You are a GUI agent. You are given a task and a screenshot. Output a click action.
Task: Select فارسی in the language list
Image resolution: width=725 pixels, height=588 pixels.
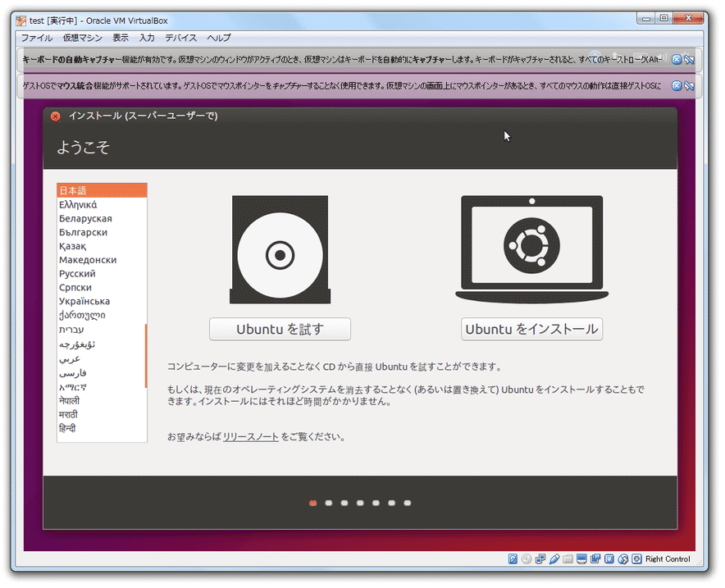pos(102,372)
